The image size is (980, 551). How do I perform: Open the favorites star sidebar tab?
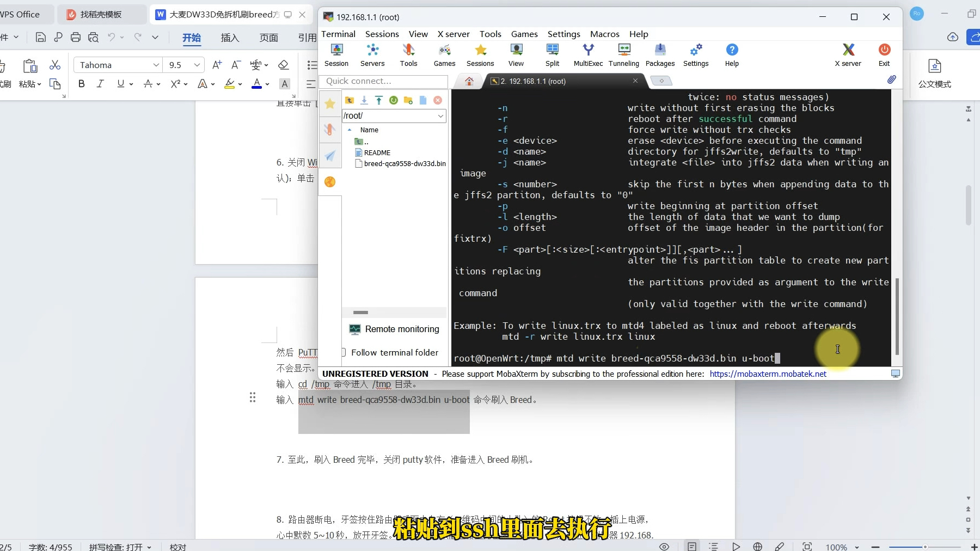330,103
